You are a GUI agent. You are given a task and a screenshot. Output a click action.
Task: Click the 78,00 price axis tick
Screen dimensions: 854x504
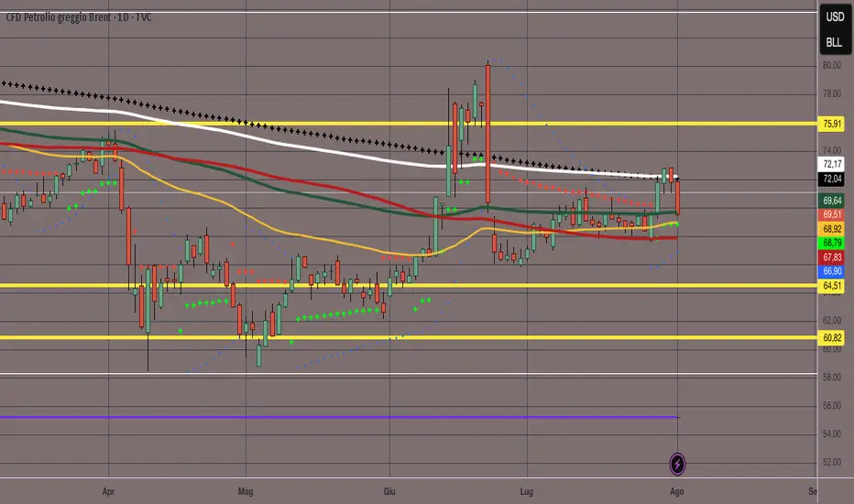coord(832,93)
